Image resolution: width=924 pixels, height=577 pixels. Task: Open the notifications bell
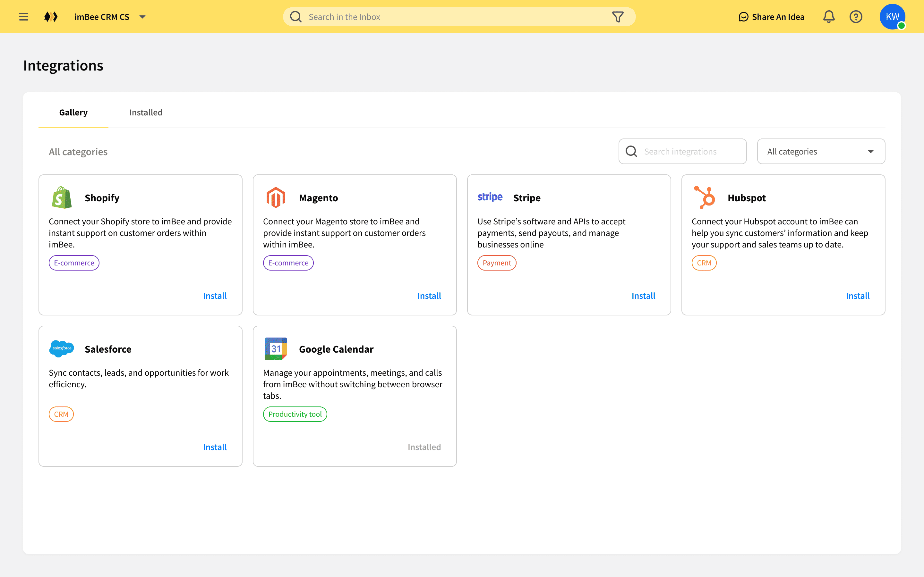coord(828,17)
